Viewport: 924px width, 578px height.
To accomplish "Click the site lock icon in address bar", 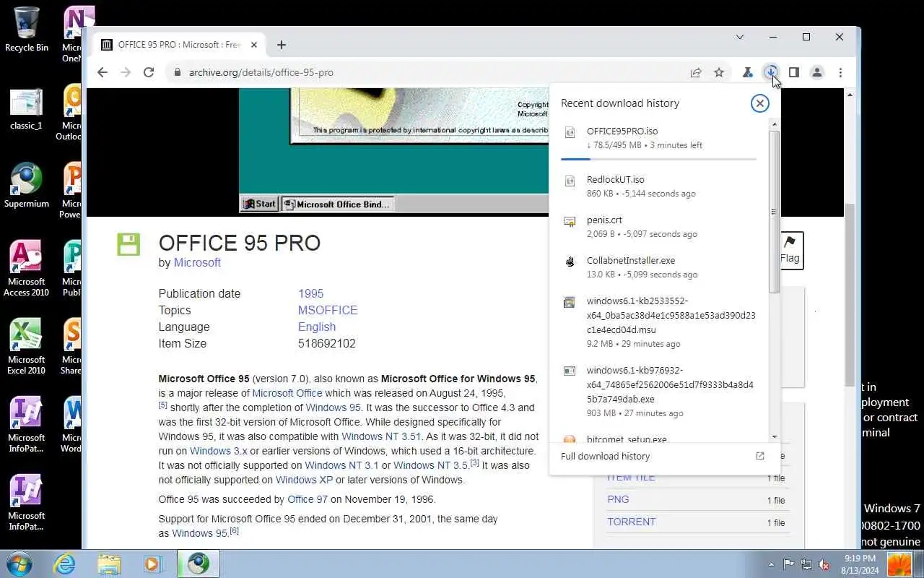I will (177, 72).
